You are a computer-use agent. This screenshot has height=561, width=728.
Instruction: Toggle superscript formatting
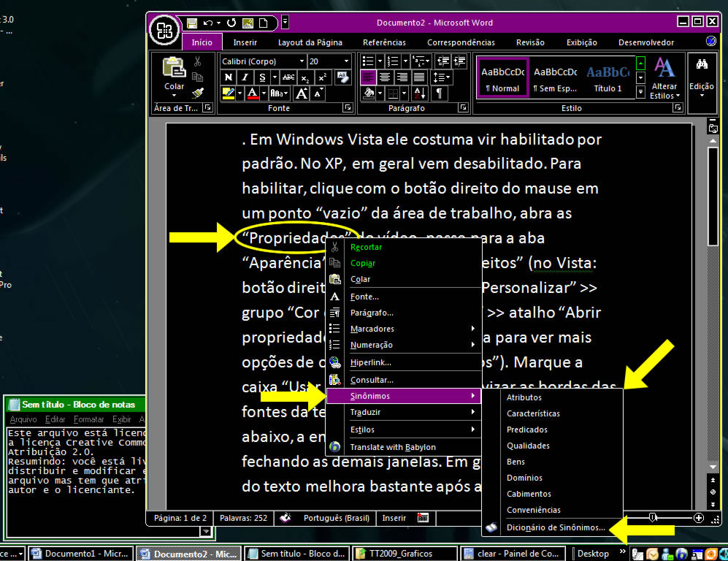[x=322, y=77]
